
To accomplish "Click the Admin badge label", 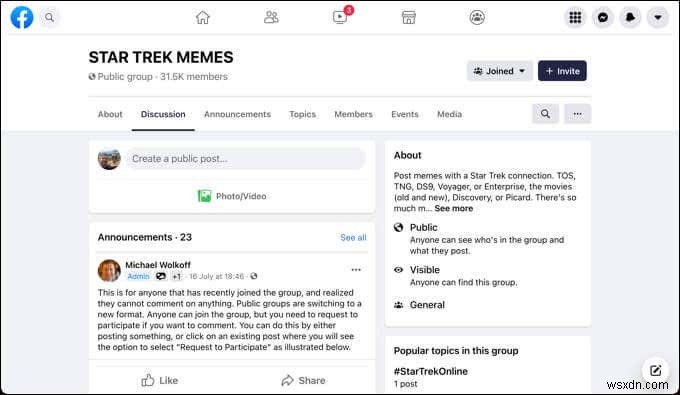I will (138, 276).
